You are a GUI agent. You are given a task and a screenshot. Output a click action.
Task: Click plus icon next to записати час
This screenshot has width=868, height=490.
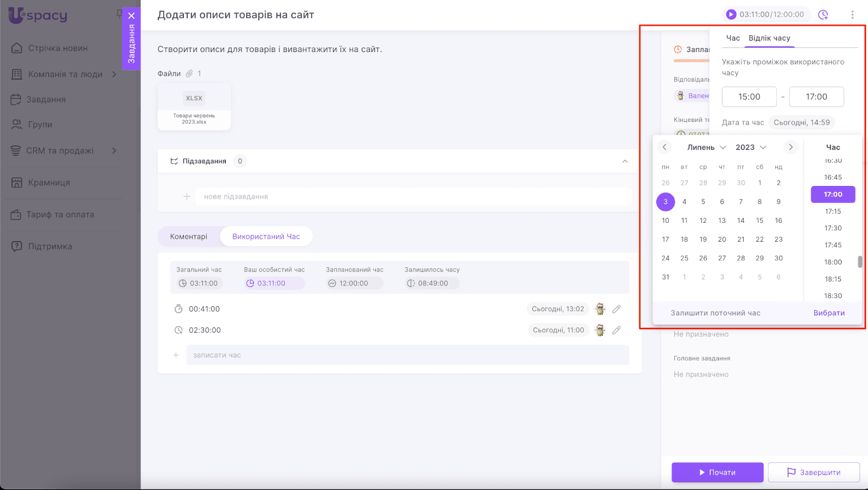coord(176,355)
